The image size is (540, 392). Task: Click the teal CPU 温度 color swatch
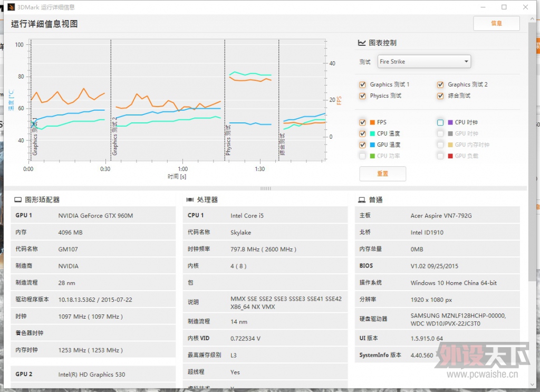(372, 133)
